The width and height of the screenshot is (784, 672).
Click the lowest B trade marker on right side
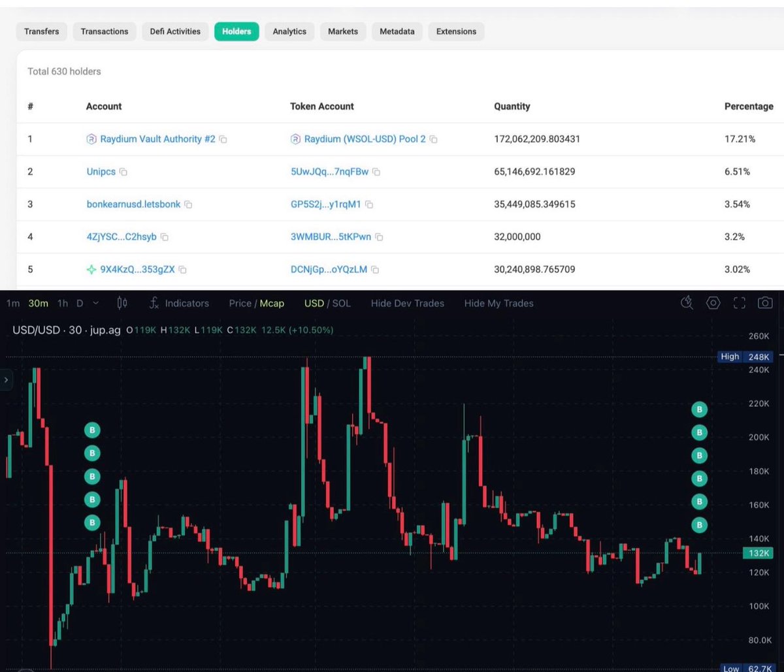[x=699, y=524]
